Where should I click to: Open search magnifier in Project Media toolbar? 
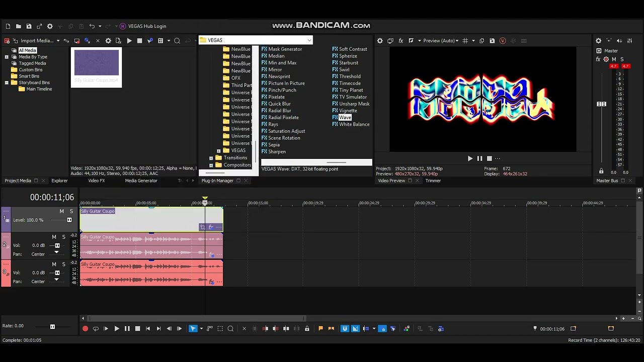pos(177,41)
